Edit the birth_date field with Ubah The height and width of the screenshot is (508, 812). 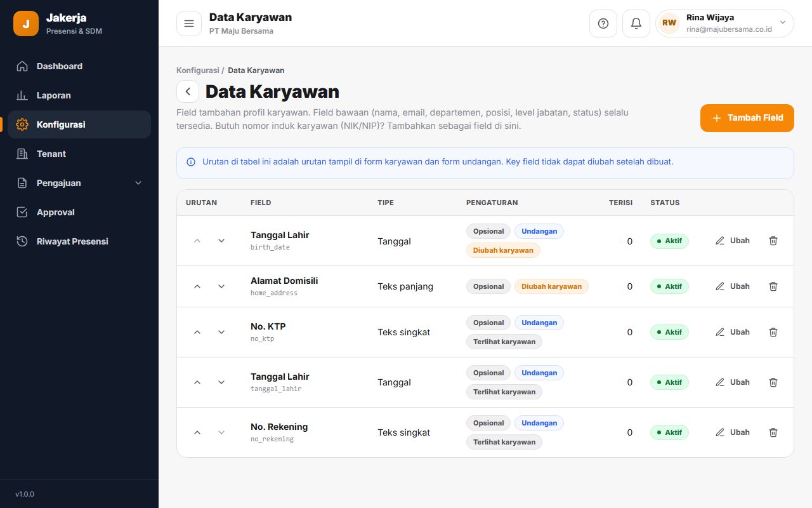(733, 241)
